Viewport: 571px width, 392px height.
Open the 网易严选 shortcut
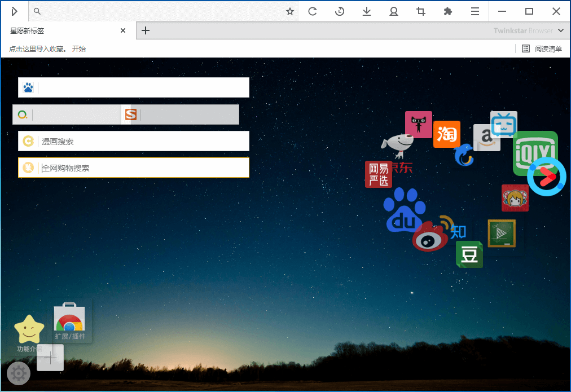(x=379, y=174)
